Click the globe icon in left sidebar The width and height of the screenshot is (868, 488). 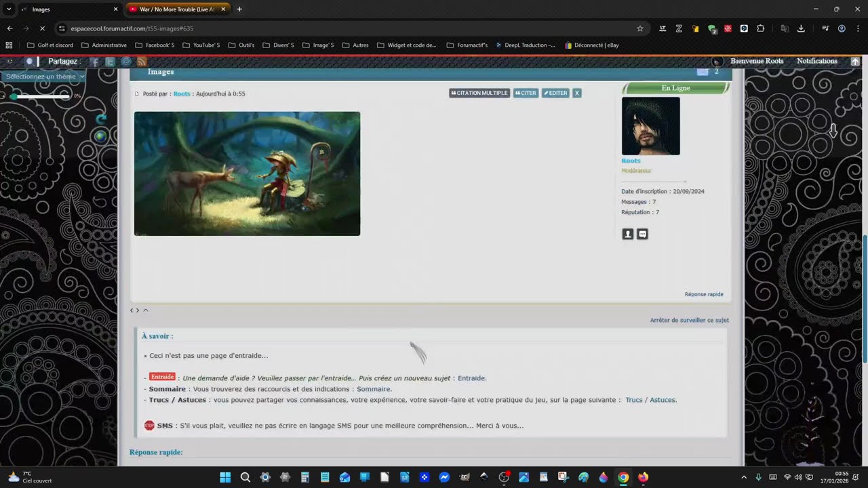(100, 136)
